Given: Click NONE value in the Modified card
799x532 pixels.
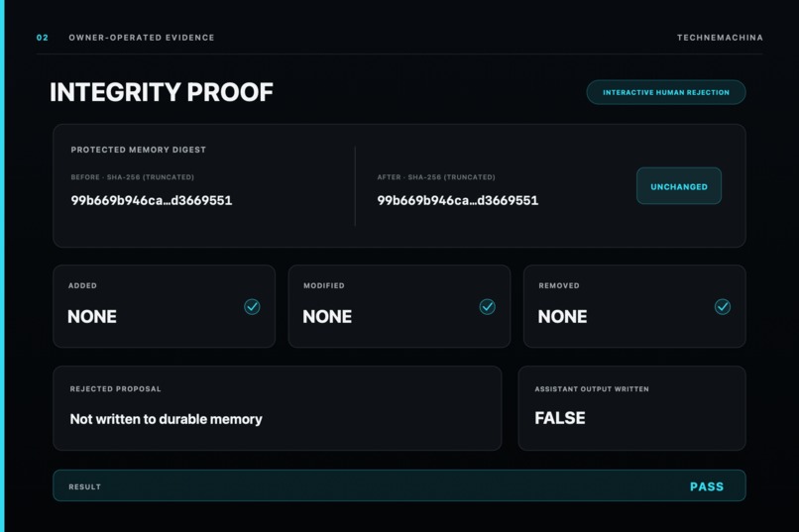Looking at the screenshot, I should 327,317.
